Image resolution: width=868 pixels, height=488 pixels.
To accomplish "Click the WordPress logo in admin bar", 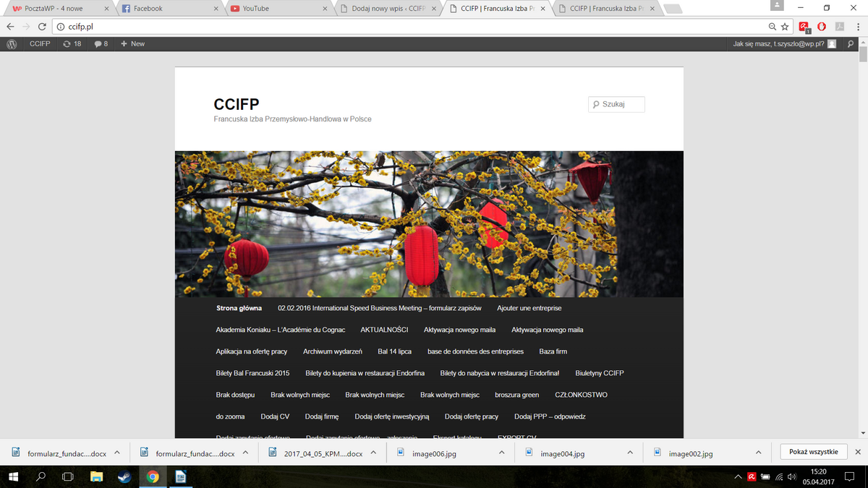I will (12, 44).
